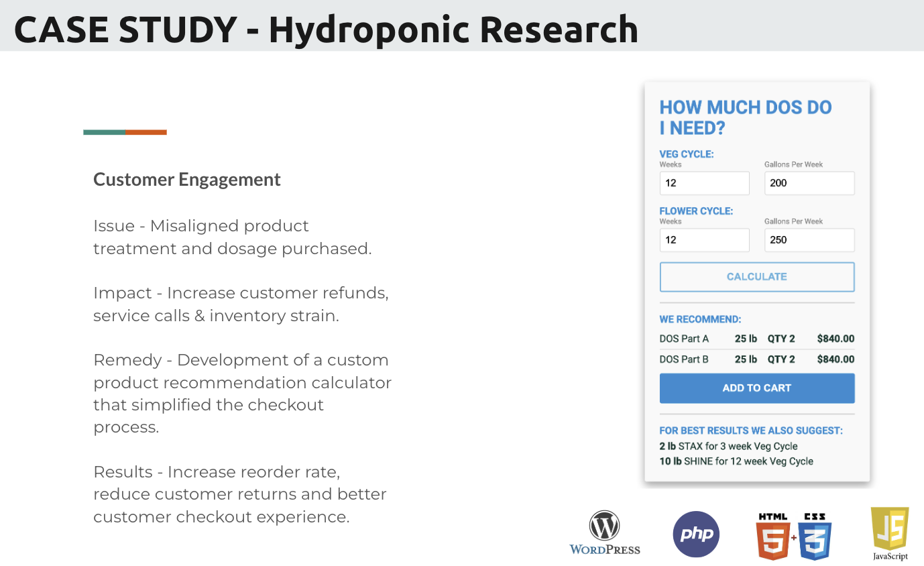Click the 2 lb STAX suggestion line
924x566 pixels.
click(x=728, y=446)
